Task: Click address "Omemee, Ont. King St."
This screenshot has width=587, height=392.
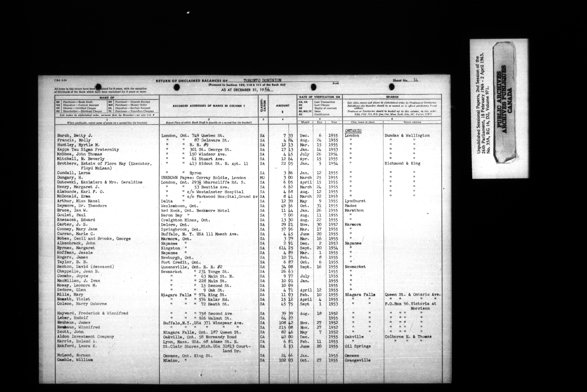Action: [x=188, y=356]
